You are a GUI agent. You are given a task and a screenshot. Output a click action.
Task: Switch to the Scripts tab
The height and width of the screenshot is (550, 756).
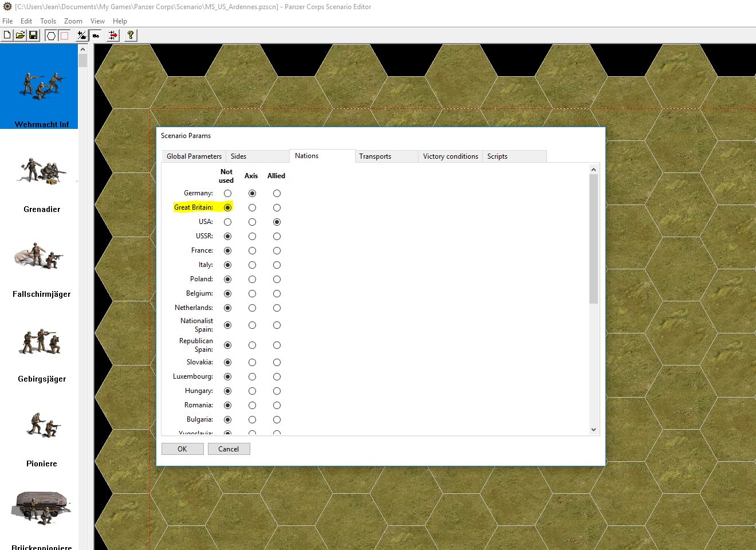[514, 156]
